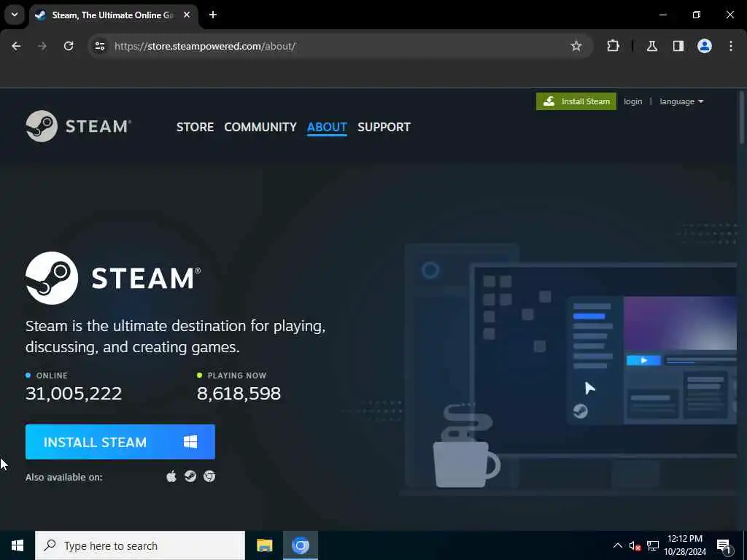Image resolution: width=747 pixels, height=560 pixels.
Task: Click the large Steam logo in hero section
Action: 113,278
